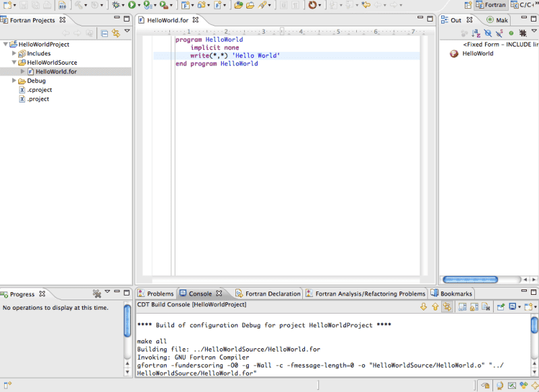
Task: Click the HelloWorld program icon in Outline
Action: point(454,54)
